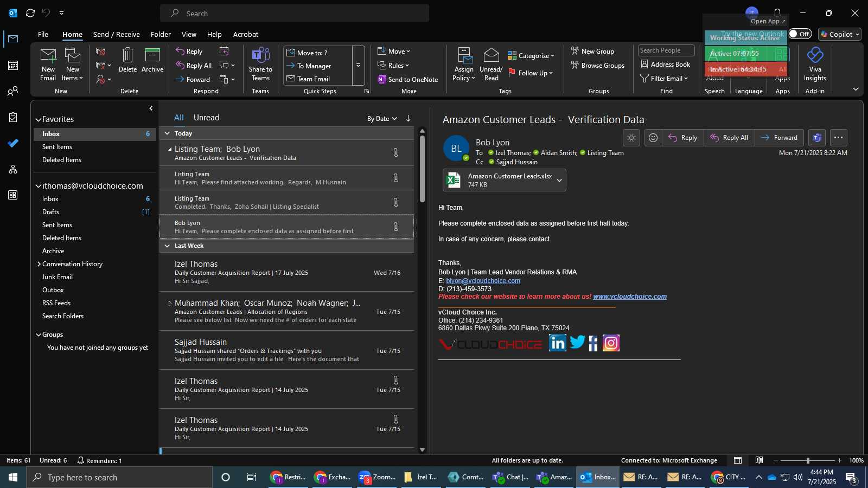Open Viva Insights add-in
Viewport: 868px width, 488px height.
(x=815, y=65)
